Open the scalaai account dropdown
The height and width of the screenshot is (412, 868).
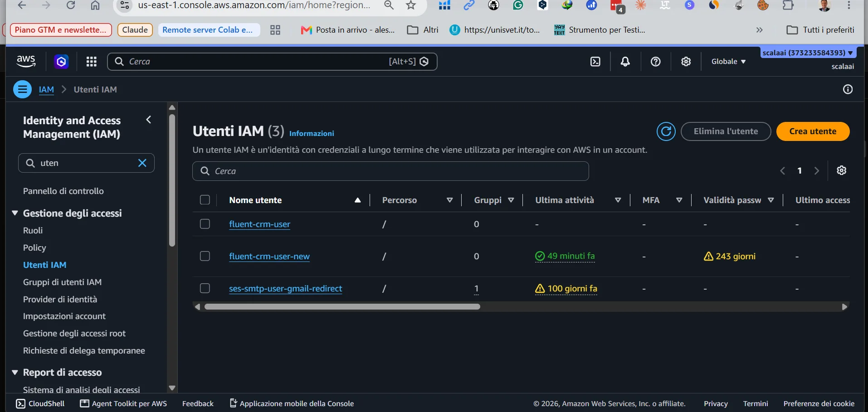[807, 53]
